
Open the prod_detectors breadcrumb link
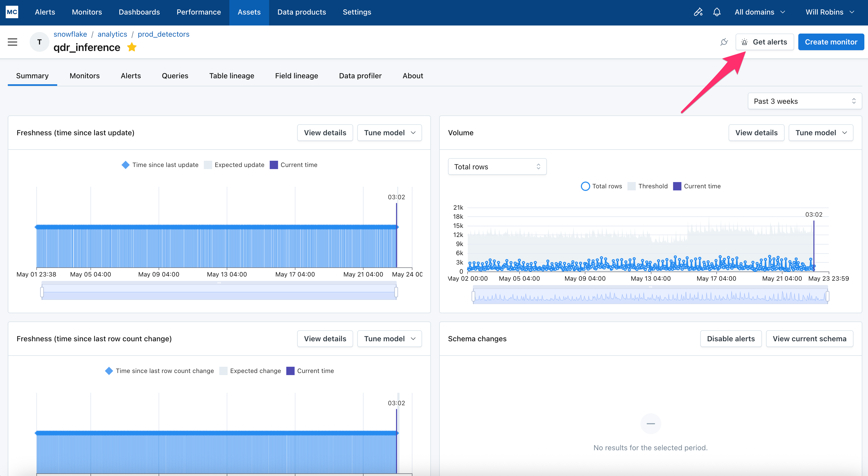163,34
